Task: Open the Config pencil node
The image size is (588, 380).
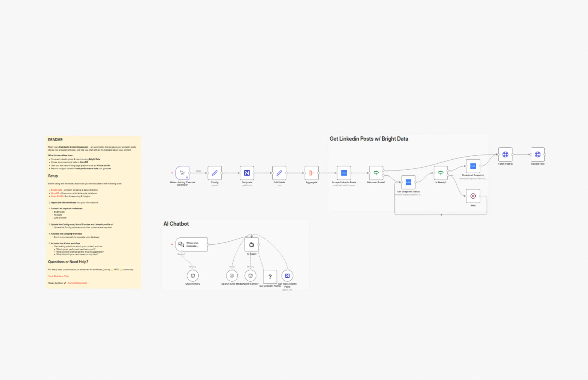Action: [x=215, y=173]
